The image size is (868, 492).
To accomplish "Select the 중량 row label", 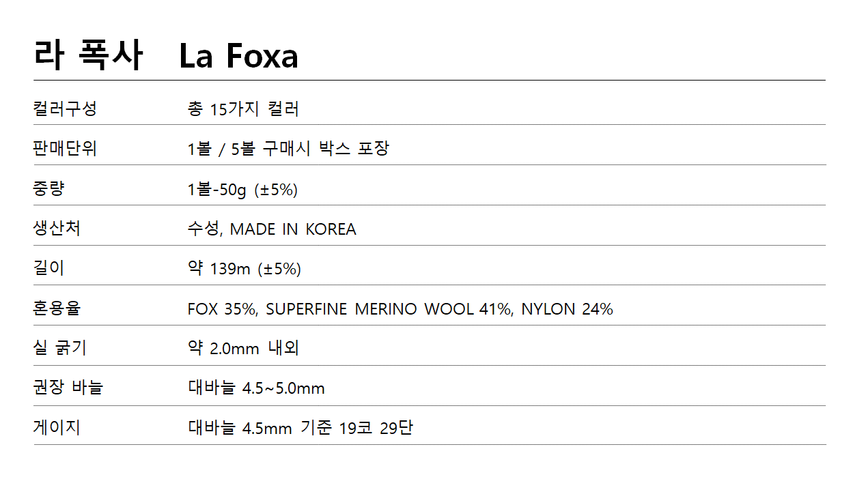I will tap(48, 189).
